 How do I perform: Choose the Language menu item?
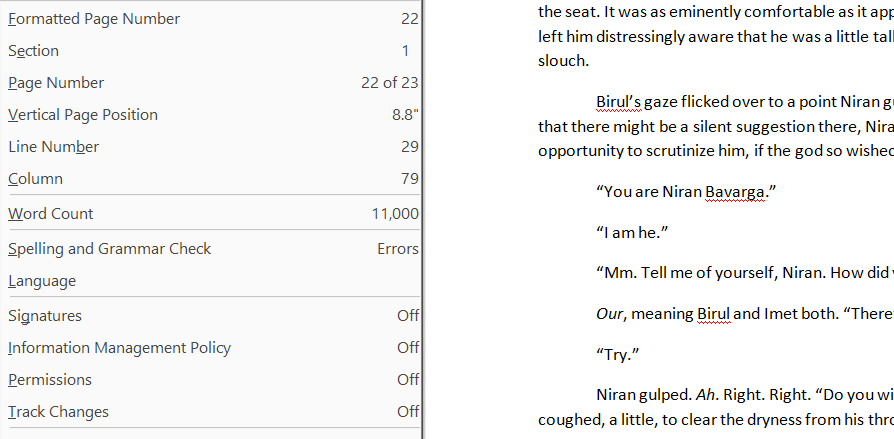coord(42,281)
